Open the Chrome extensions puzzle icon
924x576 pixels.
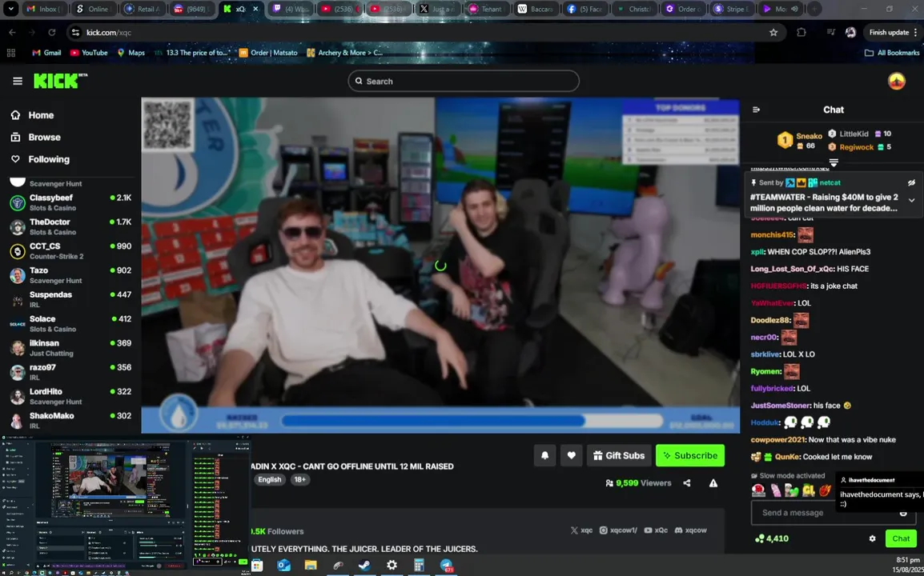[x=801, y=32]
